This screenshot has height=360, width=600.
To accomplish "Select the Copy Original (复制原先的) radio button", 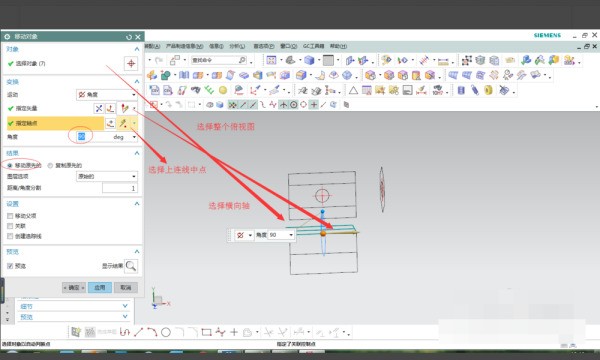I will point(50,165).
